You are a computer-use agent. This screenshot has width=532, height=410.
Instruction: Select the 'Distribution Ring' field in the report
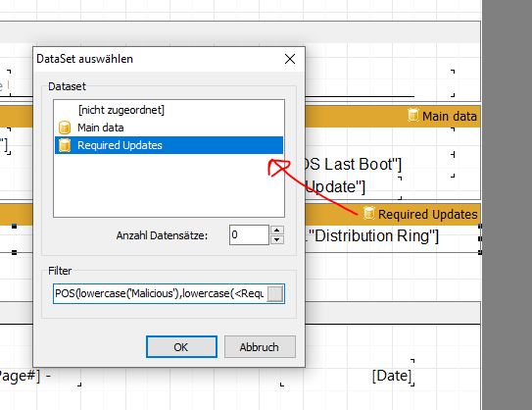pos(372,236)
